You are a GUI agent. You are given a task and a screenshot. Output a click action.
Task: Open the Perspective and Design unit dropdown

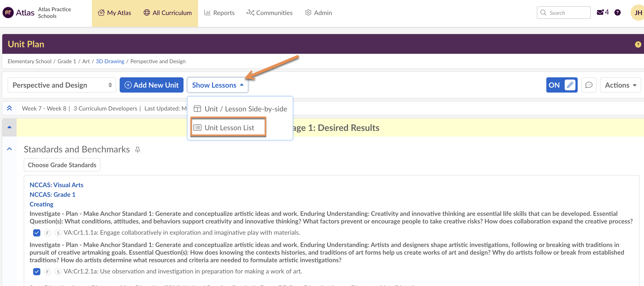click(x=61, y=85)
